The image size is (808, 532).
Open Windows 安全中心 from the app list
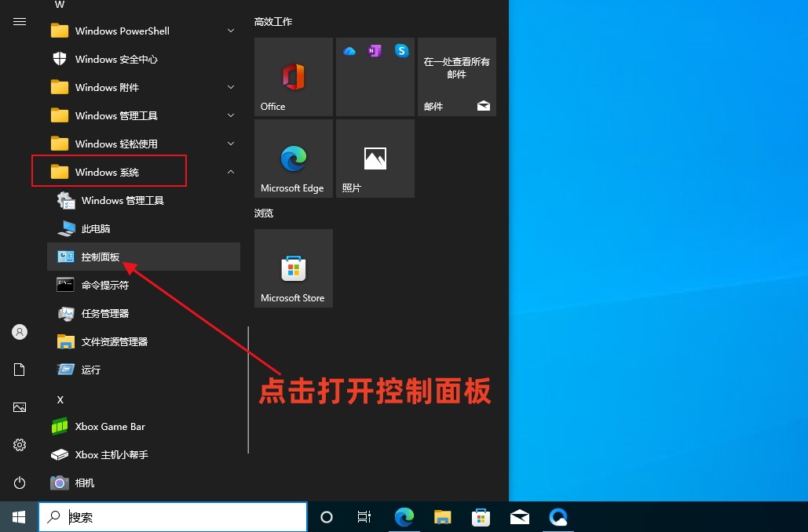coord(116,59)
